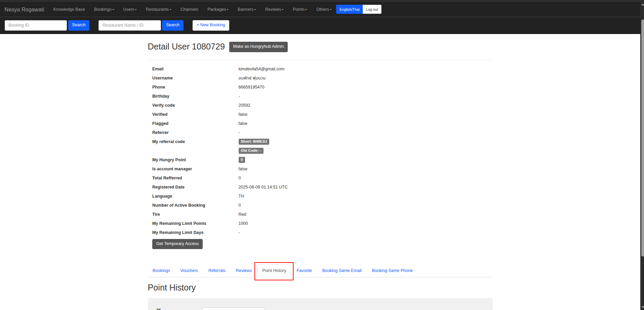Open the Channels menu item
The width and height of the screenshot is (644, 310).
click(189, 9)
